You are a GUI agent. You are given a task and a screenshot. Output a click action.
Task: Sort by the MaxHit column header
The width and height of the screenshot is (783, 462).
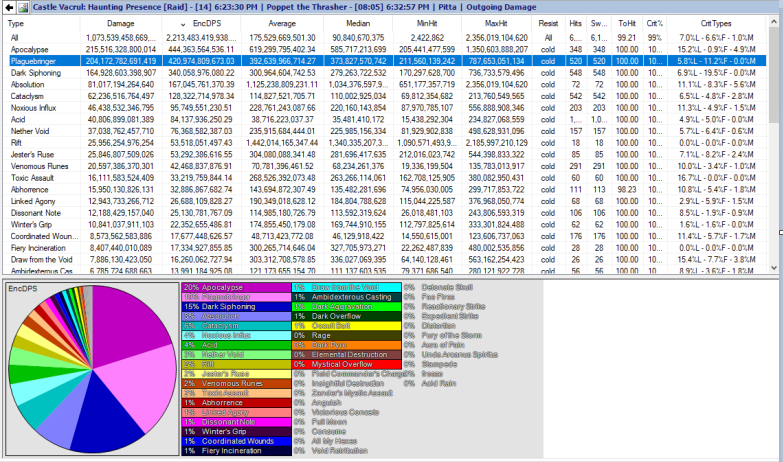[x=496, y=23]
